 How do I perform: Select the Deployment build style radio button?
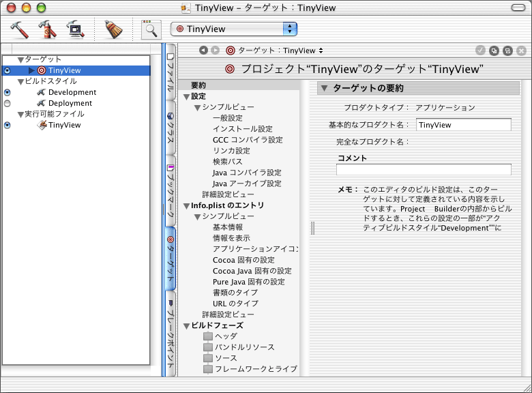pos(8,103)
